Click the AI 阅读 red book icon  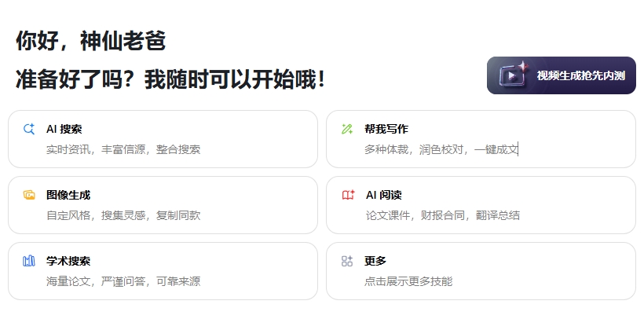coord(348,195)
